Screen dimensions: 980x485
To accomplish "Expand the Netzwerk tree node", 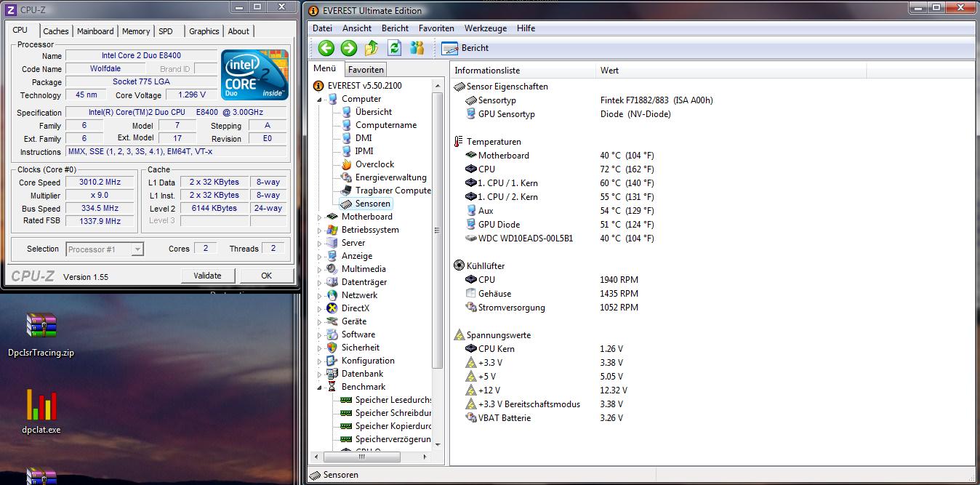I will pos(319,295).
